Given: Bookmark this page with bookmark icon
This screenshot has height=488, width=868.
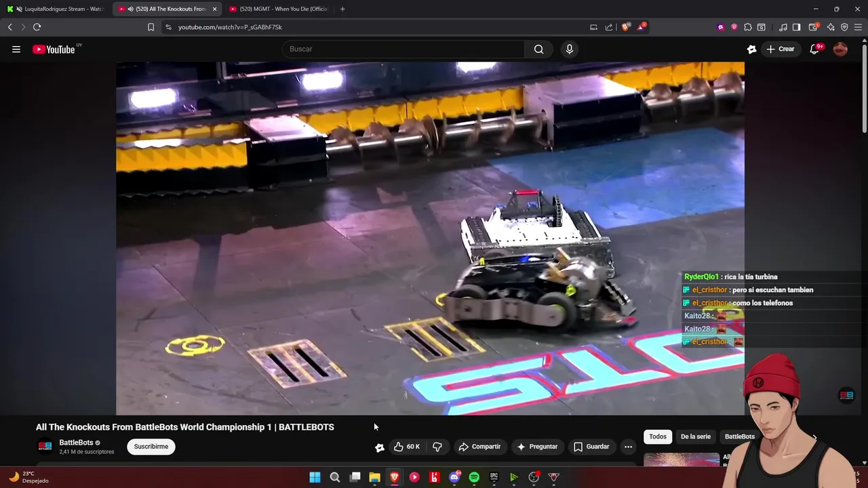Looking at the screenshot, I should coord(151,27).
